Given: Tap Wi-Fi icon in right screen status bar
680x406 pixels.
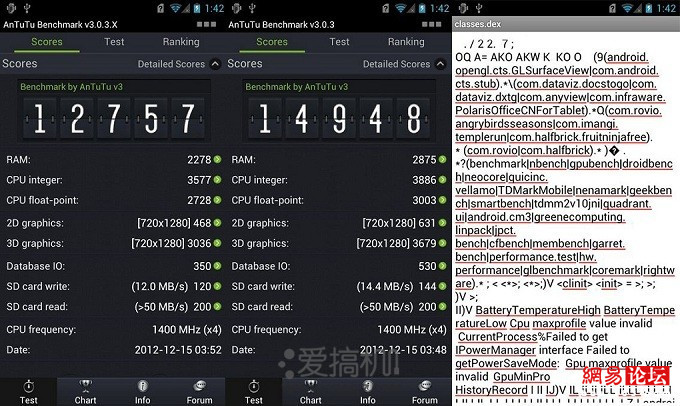Looking at the screenshot, I should click(627, 8).
